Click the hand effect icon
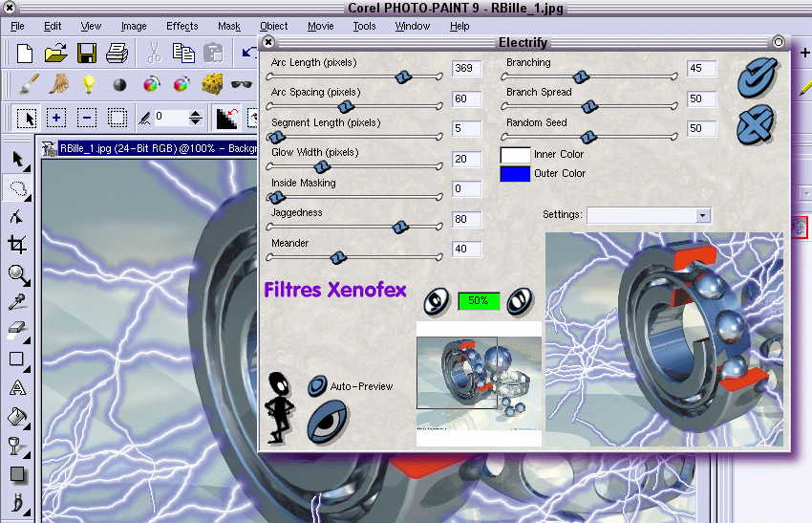 point(59,84)
